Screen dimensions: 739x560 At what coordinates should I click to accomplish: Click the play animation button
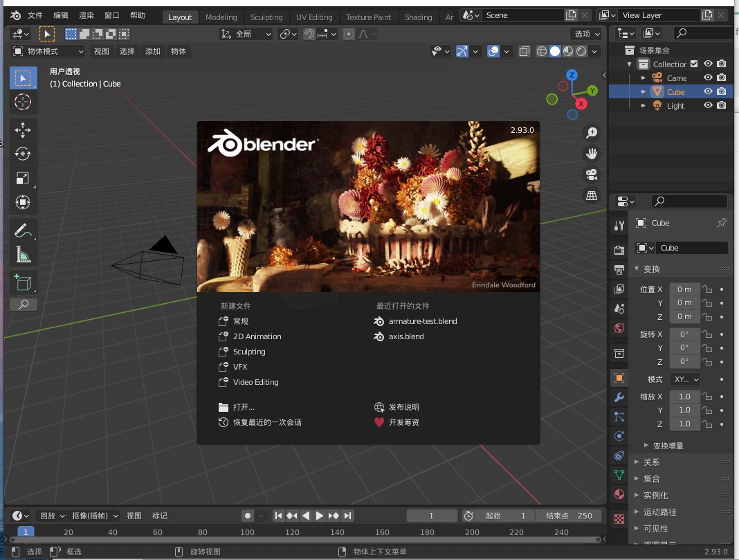pyautogui.click(x=319, y=516)
